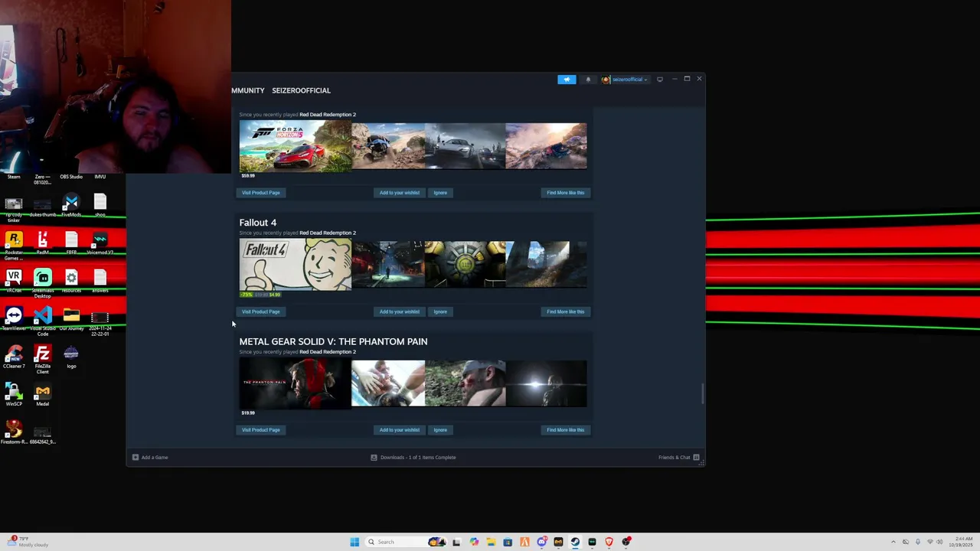Open the COMMUNITY menu in Steam

point(247,90)
